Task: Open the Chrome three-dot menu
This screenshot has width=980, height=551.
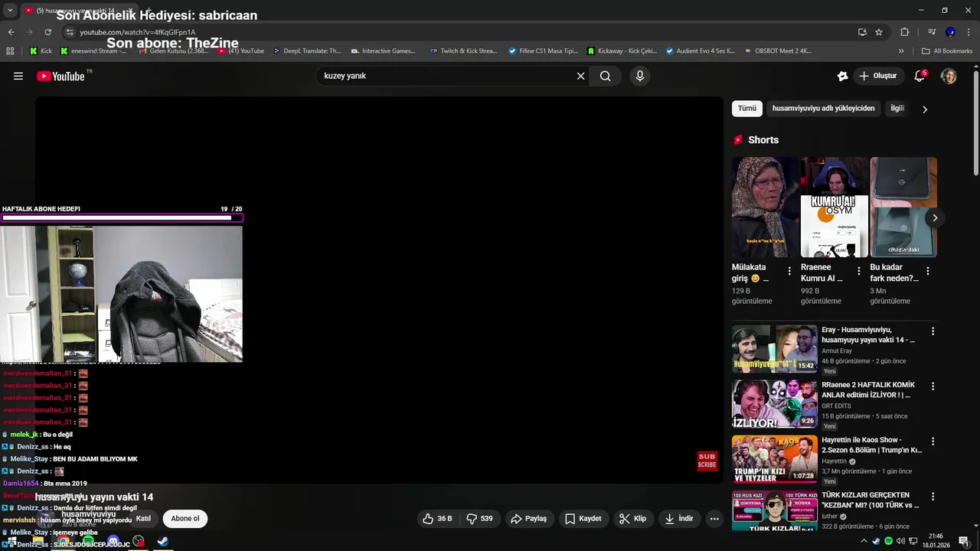Action: click(969, 32)
